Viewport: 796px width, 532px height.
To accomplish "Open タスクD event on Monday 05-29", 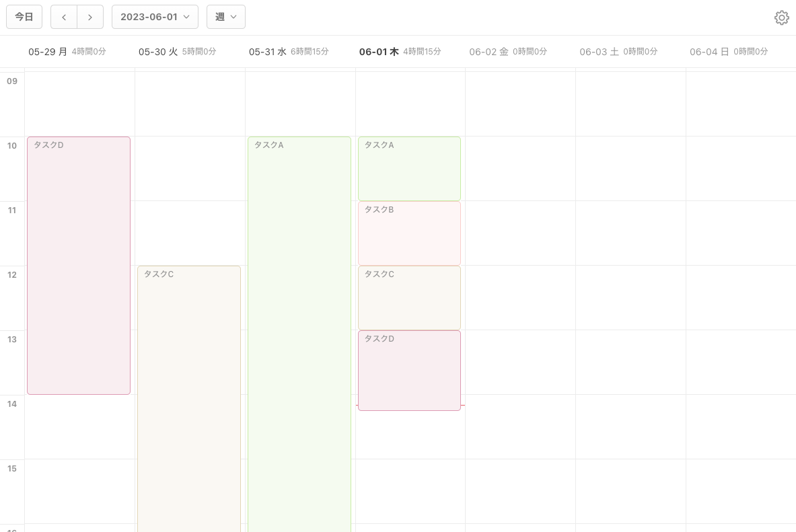I will (79, 266).
